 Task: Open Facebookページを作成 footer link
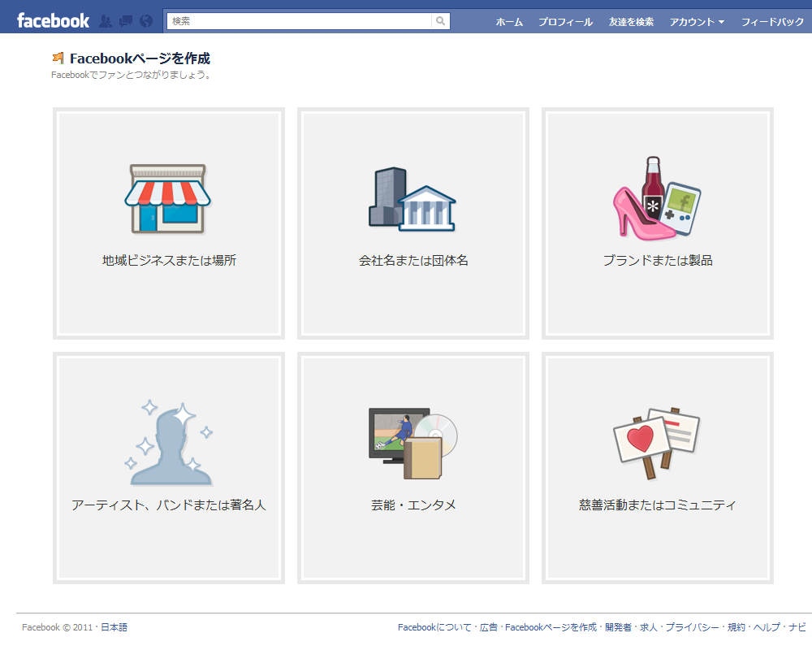click(551, 627)
